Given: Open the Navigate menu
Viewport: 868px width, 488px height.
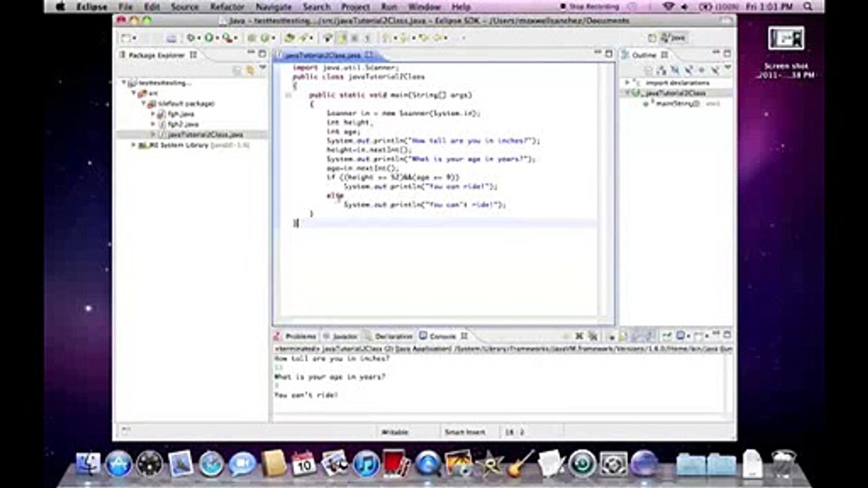Looking at the screenshot, I should (x=273, y=7).
